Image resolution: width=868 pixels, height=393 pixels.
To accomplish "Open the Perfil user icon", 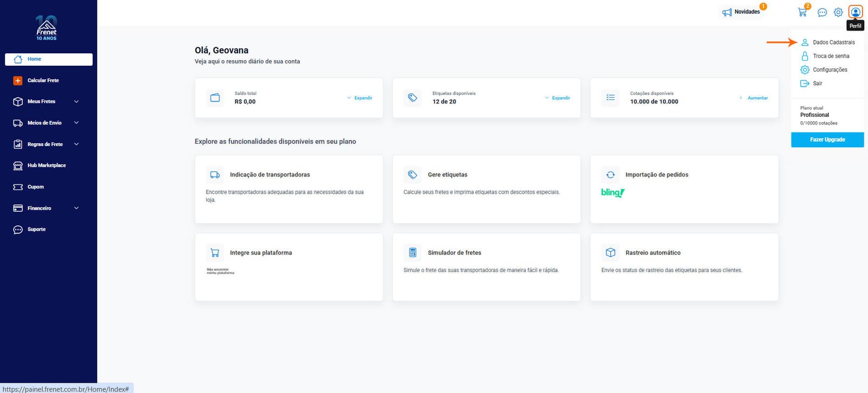I will 856,12.
